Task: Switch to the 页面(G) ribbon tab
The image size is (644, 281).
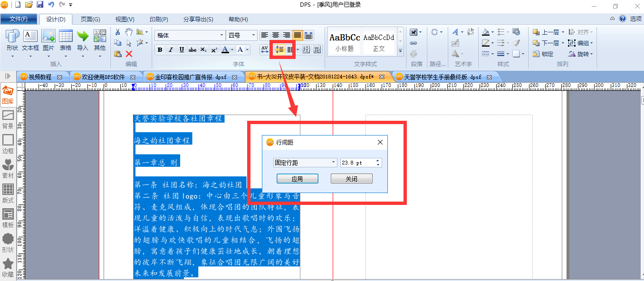Action: pos(90,19)
